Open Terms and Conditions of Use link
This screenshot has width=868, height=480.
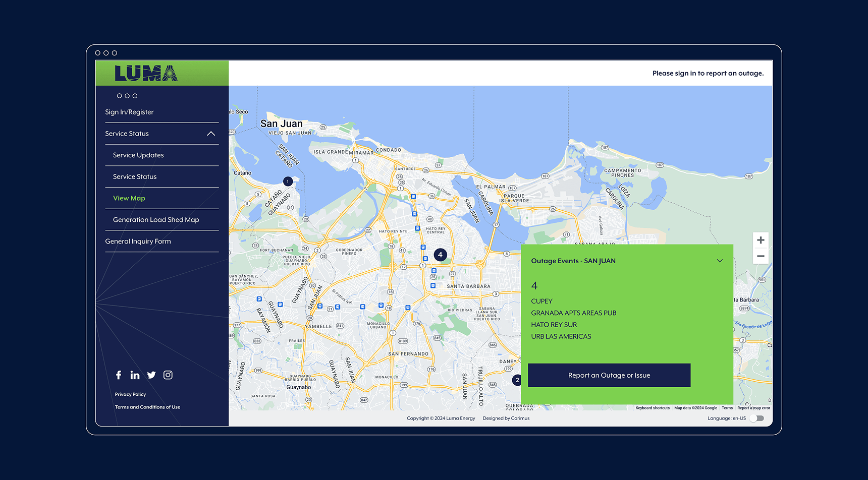point(147,407)
